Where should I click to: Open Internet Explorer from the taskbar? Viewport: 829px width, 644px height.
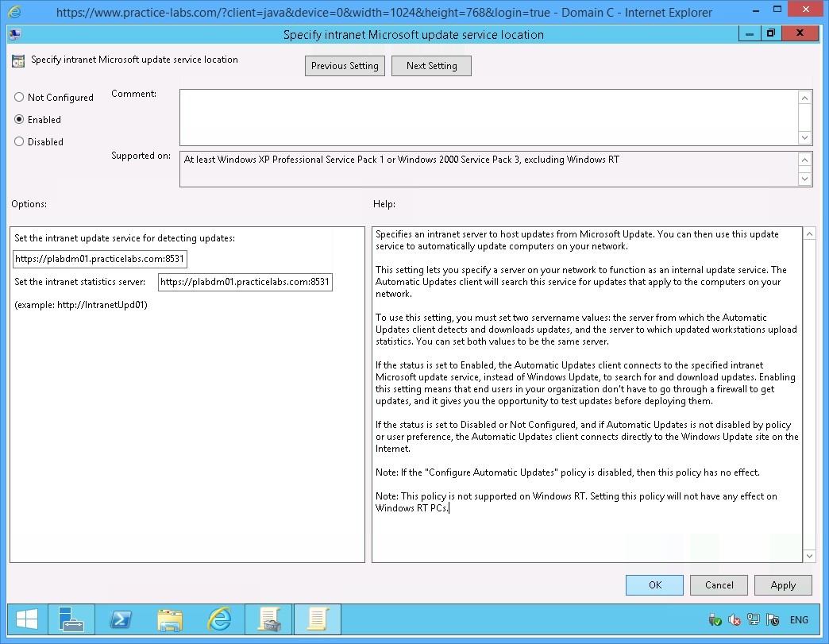219,619
